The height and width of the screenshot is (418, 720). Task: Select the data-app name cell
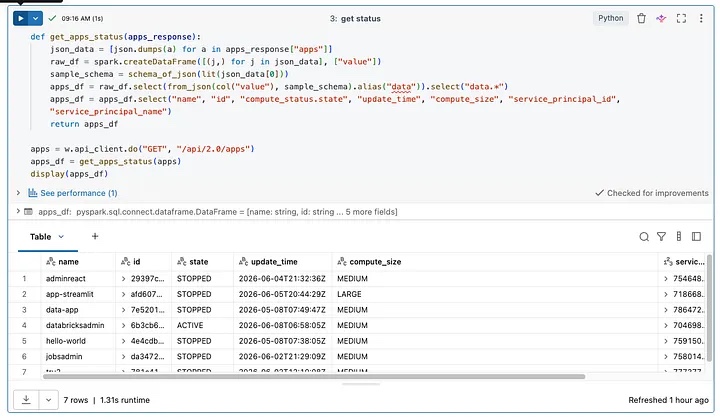coord(79,310)
